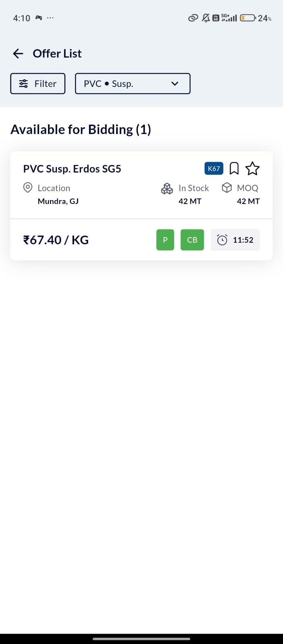Tap the back arrow on Offer List
The image size is (283, 644).
(x=18, y=53)
